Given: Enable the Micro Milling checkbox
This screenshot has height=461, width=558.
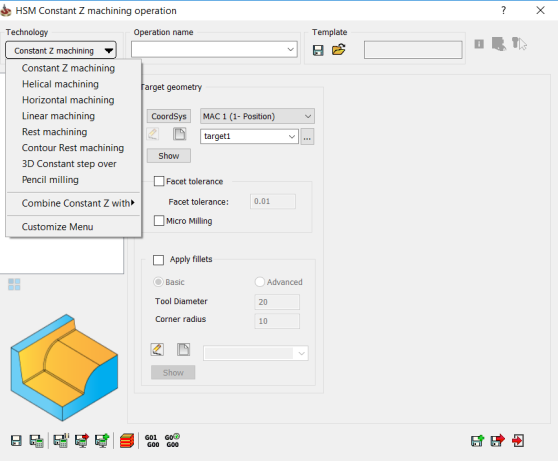Looking at the screenshot, I should coord(159,221).
